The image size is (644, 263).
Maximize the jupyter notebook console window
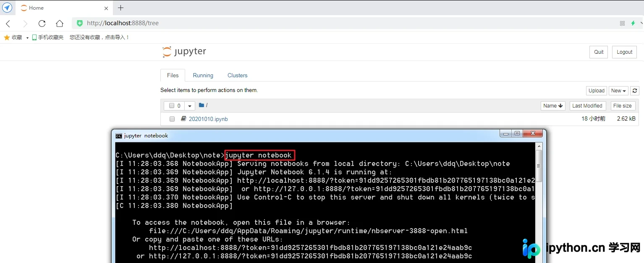pyautogui.click(x=517, y=134)
